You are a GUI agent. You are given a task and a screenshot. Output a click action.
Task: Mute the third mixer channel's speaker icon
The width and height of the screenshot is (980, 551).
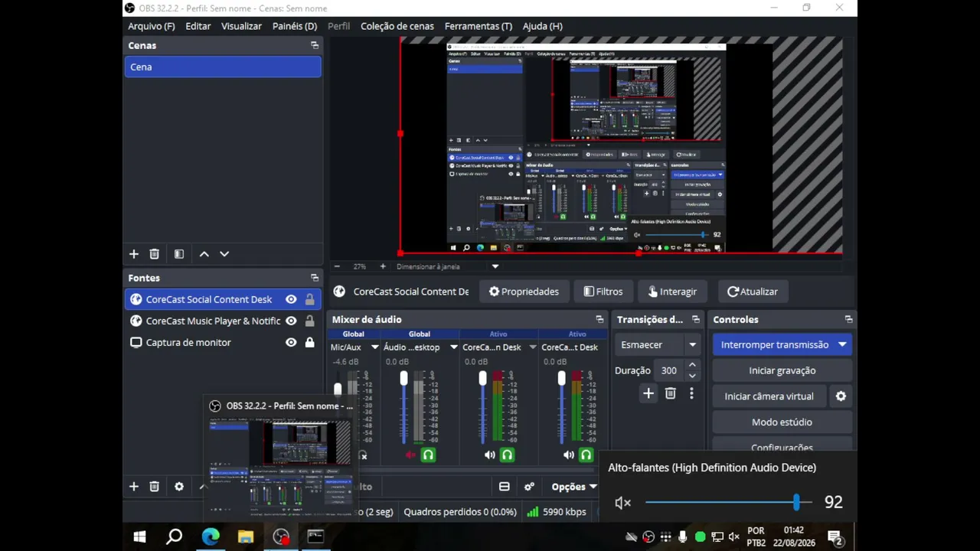tap(490, 455)
